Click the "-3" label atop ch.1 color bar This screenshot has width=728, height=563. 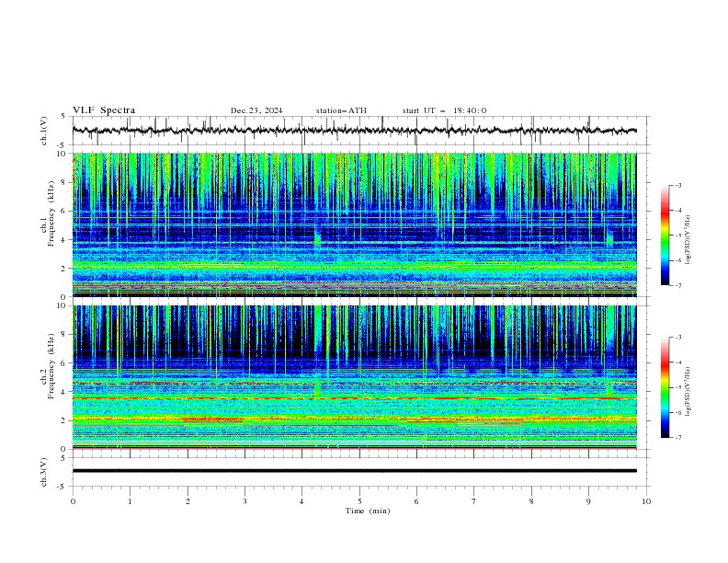click(x=678, y=185)
